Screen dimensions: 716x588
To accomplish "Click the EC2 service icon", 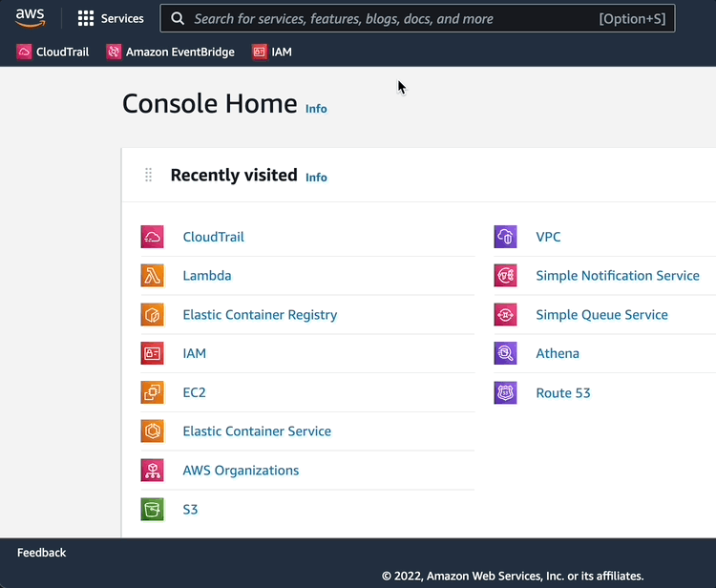I will coord(152,392).
